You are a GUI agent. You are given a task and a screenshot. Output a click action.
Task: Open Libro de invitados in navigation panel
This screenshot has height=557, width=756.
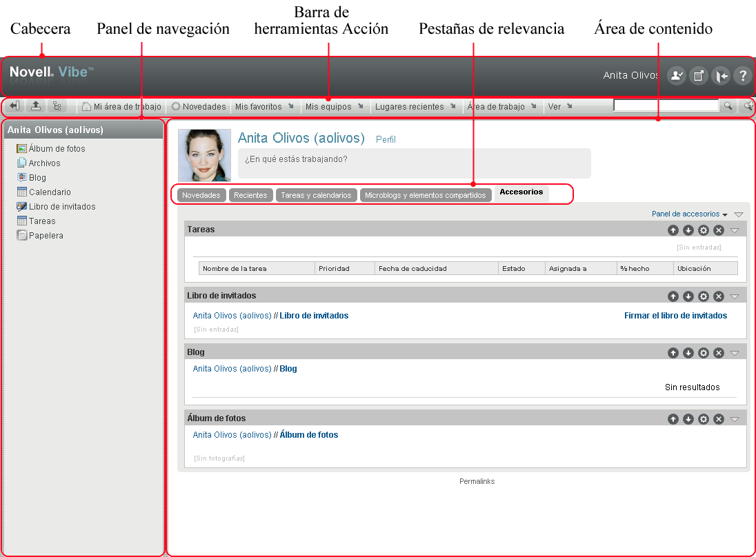[56, 207]
